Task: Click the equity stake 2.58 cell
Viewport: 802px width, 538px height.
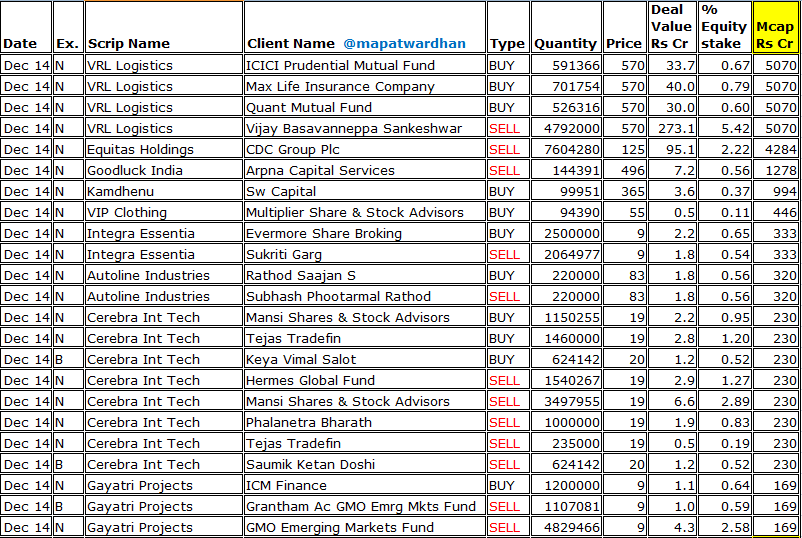Action: point(725,527)
